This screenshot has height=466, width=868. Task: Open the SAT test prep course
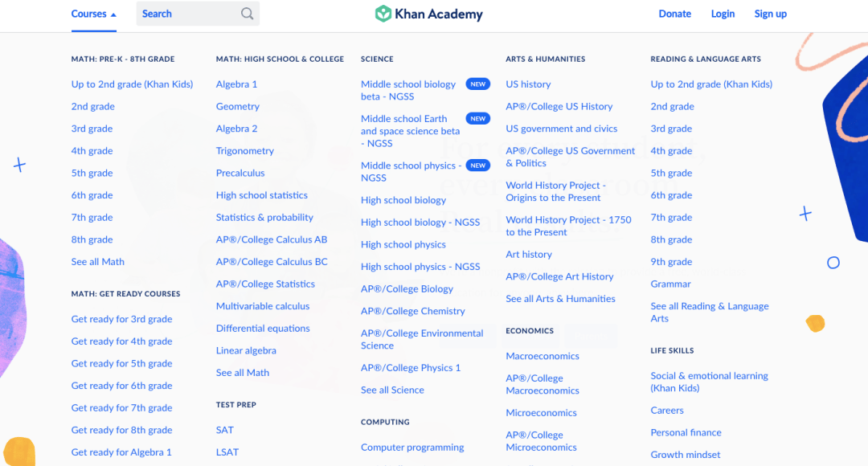(225, 430)
